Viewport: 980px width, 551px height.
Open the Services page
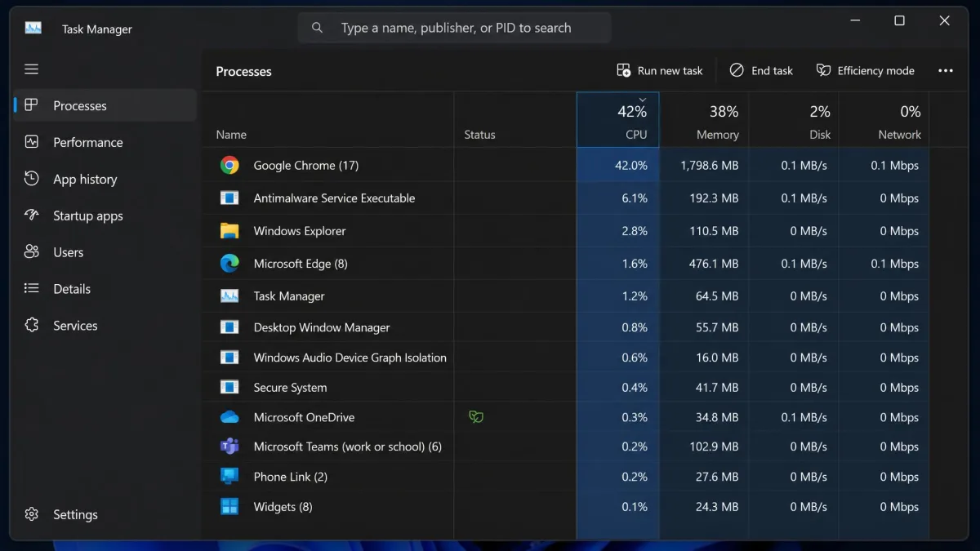(105, 325)
